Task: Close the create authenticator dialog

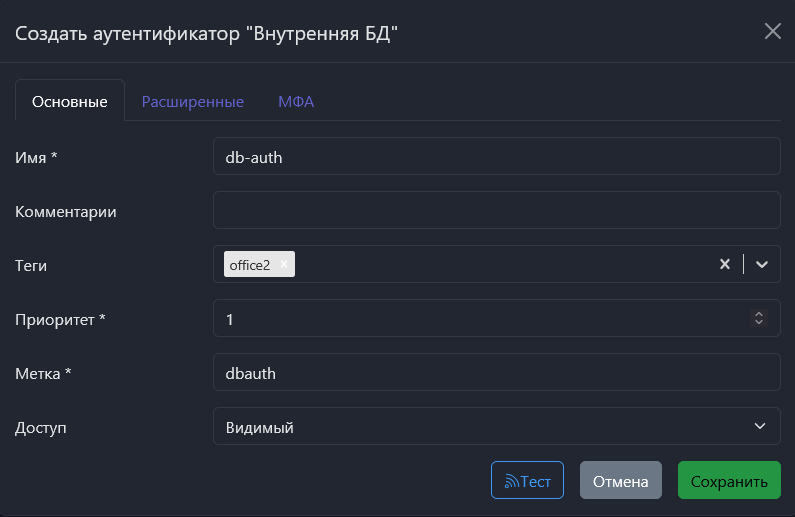Action: tap(772, 31)
